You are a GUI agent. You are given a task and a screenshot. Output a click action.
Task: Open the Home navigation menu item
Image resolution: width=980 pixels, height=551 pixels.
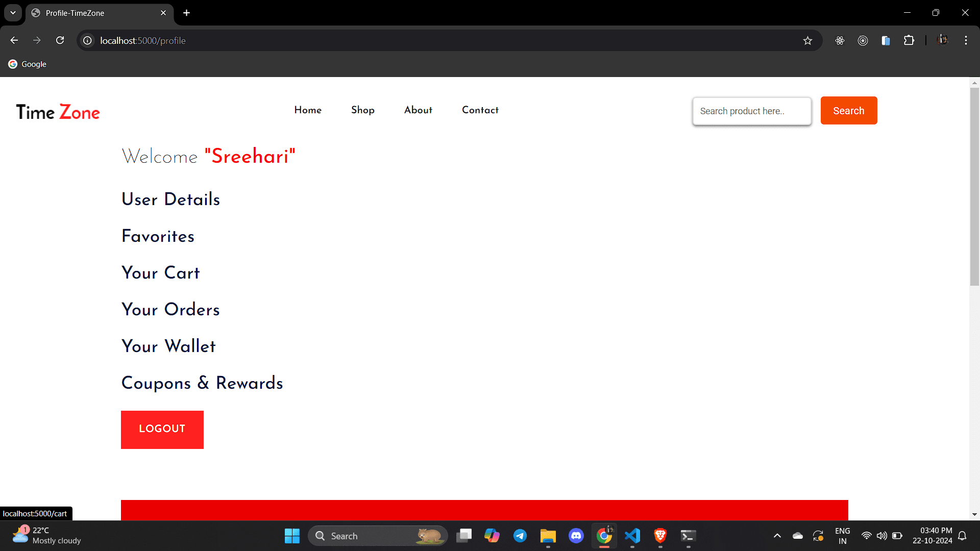coord(308,110)
